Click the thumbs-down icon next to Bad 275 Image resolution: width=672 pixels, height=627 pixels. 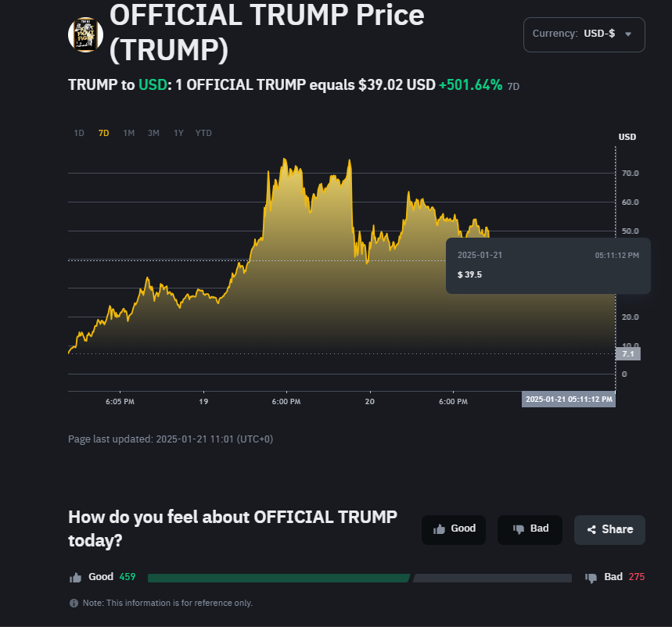click(x=591, y=578)
